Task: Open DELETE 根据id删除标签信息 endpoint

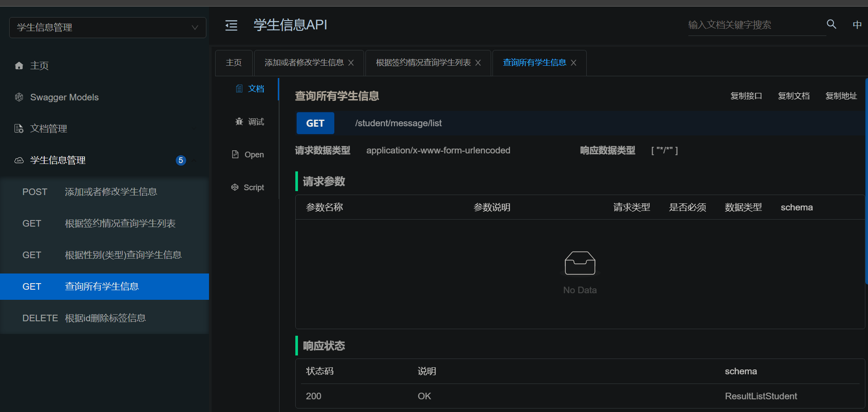Action: tap(104, 318)
